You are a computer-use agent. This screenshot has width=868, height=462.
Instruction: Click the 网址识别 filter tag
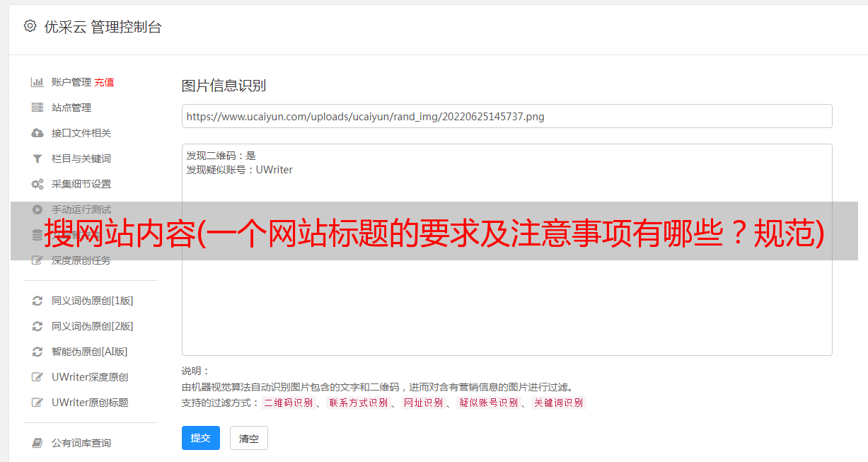[x=423, y=403]
